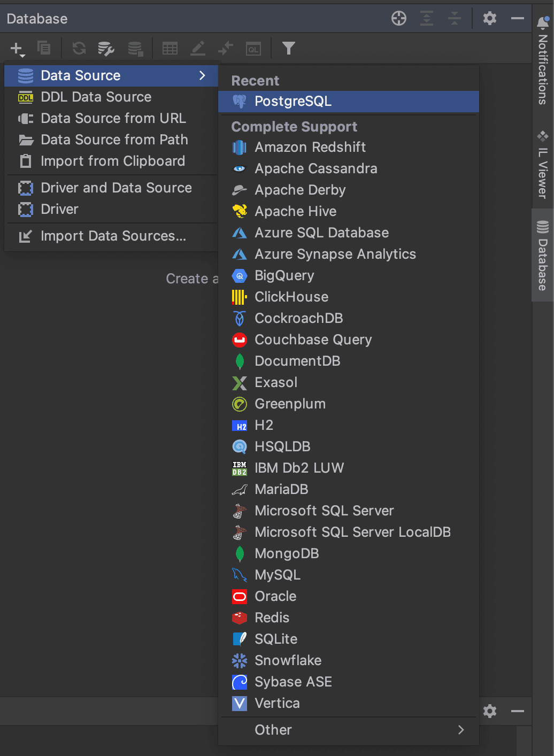Pick Vertica data source
The image size is (554, 756).
point(349,703)
